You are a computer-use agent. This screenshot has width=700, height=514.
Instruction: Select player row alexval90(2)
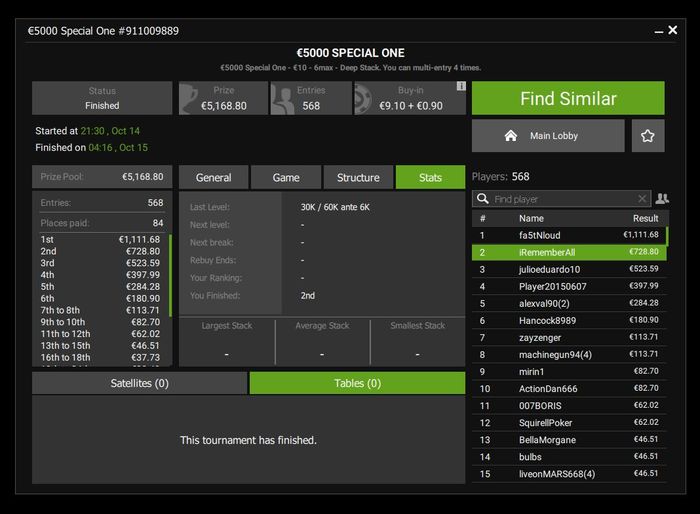coord(569,304)
